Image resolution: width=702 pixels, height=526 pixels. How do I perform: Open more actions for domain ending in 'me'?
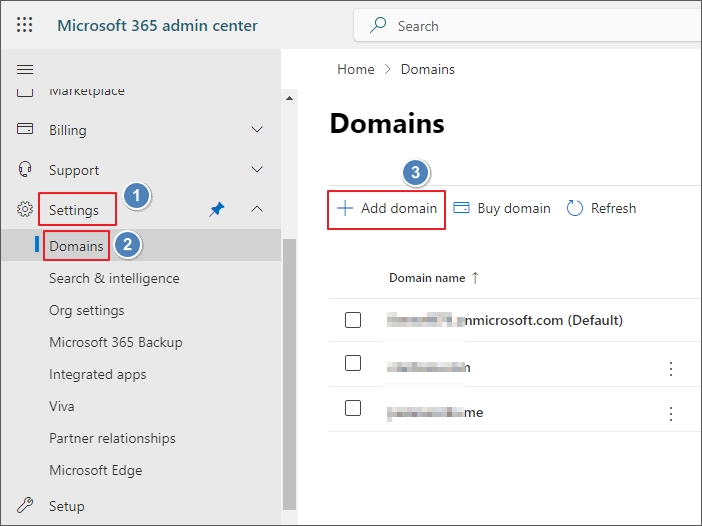pos(671,413)
